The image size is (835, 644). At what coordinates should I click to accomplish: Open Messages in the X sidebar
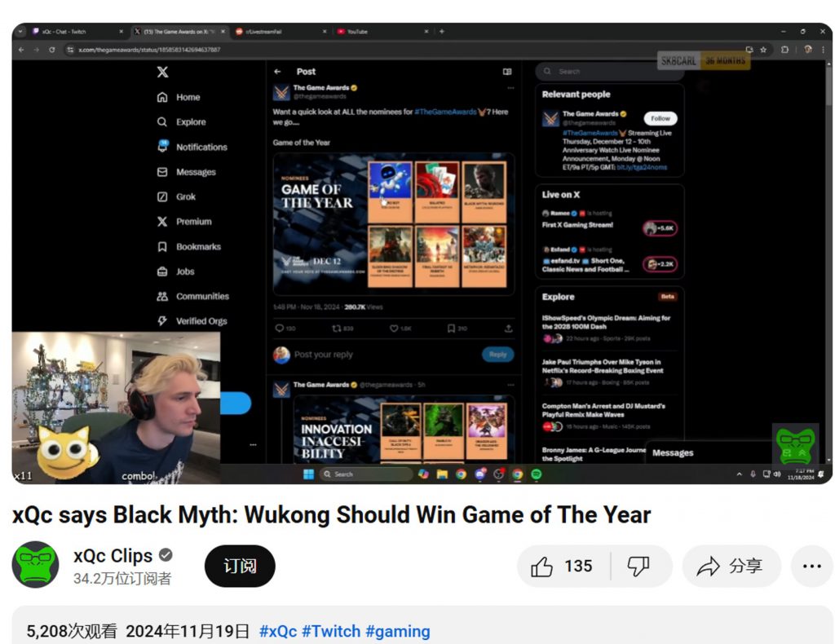pyautogui.click(x=187, y=172)
